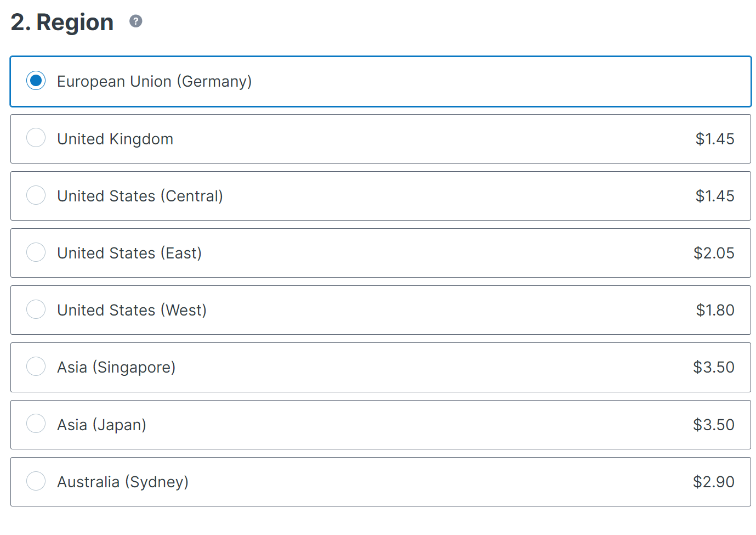Click the 'Asia (Japan)' label text
The height and width of the screenshot is (535, 756).
coord(101,425)
